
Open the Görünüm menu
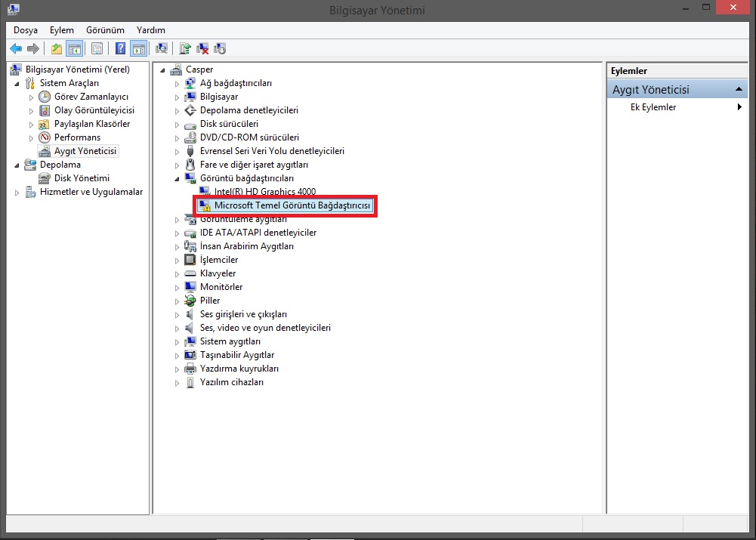click(x=105, y=30)
